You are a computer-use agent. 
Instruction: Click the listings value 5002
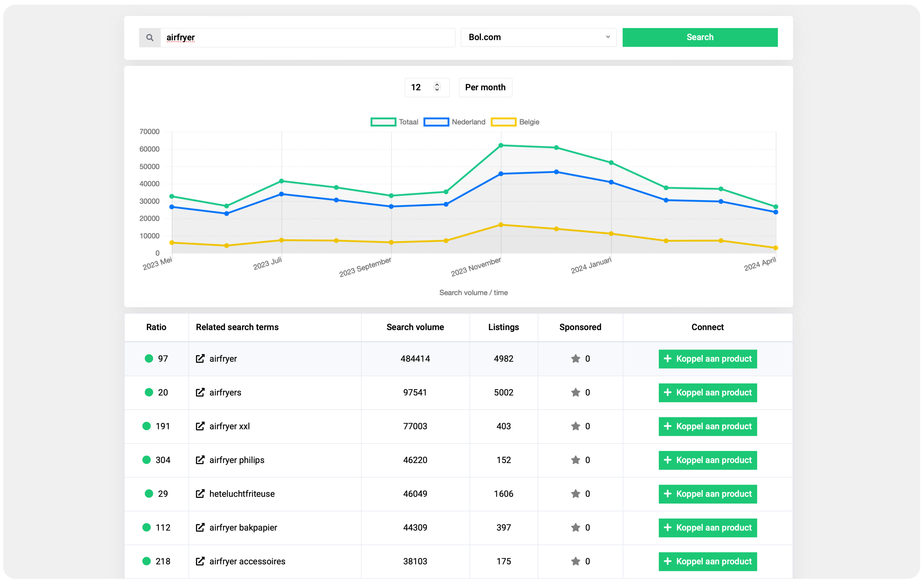point(503,392)
